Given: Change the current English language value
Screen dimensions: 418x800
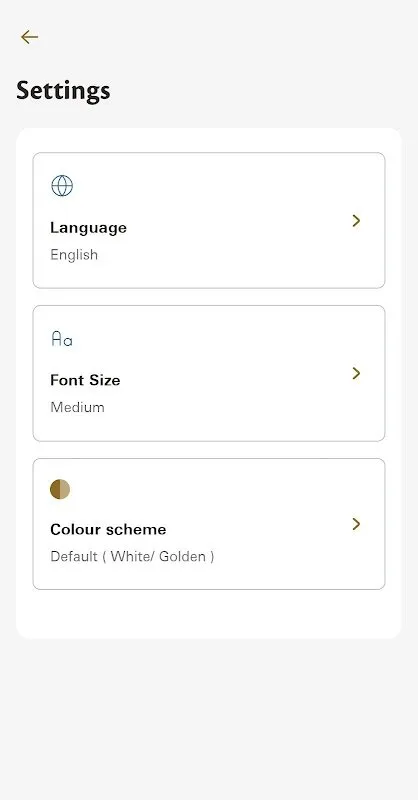Looking at the screenshot, I should click(x=74, y=255).
